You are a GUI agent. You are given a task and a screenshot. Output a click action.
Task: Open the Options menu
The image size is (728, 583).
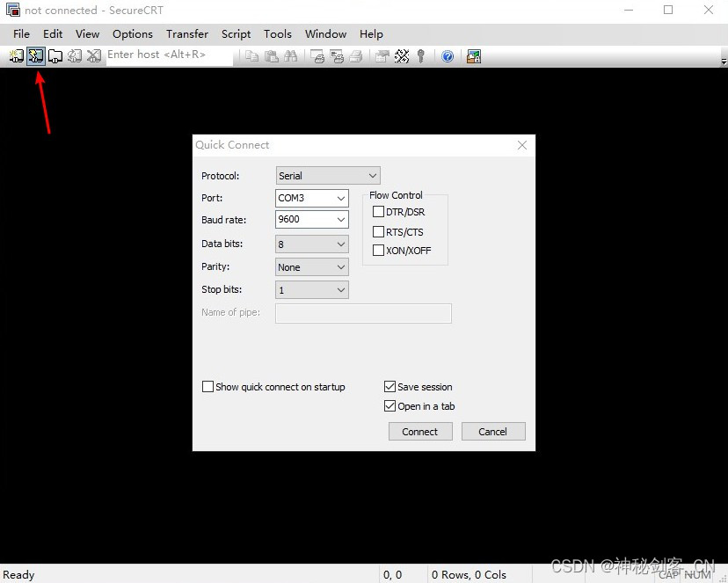pos(132,34)
